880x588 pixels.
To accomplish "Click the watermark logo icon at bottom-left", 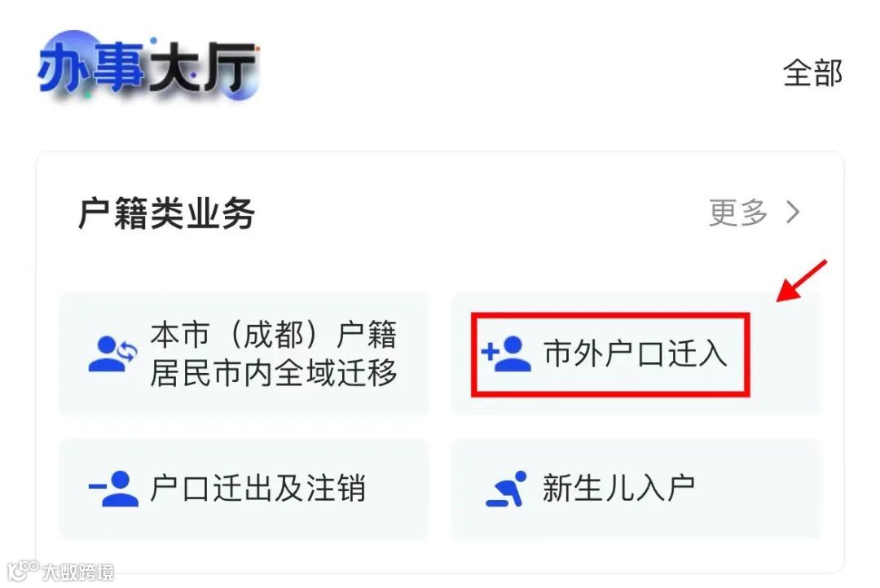I will point(23,571).
